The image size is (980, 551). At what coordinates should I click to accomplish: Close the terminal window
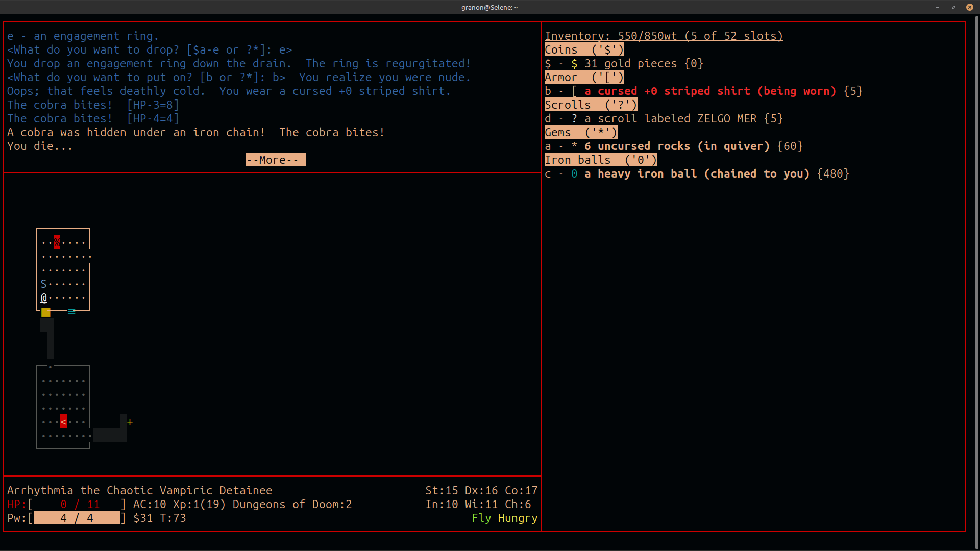tap(969, 7)
